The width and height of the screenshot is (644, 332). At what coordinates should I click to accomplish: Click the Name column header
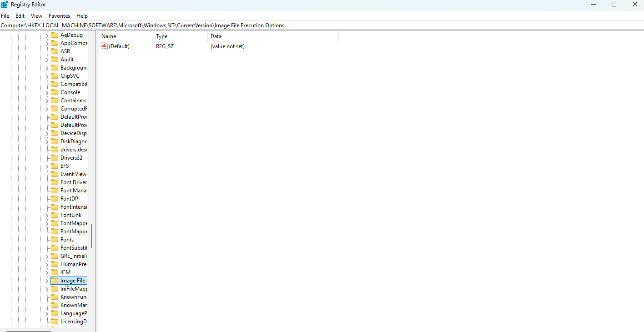tap(126, 36)
